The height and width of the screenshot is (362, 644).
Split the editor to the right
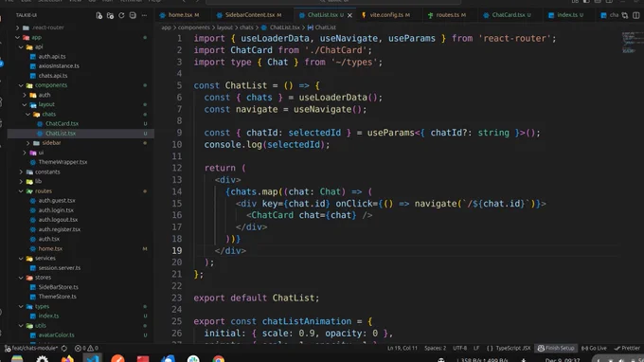tap(636, 15)
